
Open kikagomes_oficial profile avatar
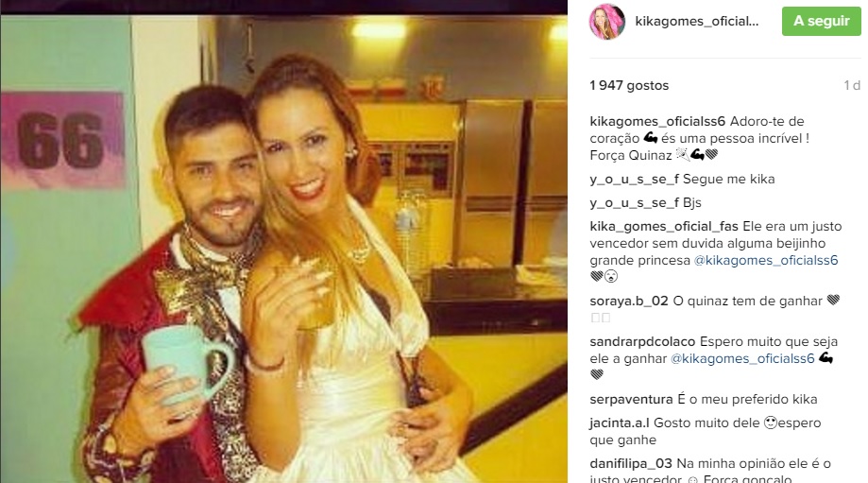[606, 21]
